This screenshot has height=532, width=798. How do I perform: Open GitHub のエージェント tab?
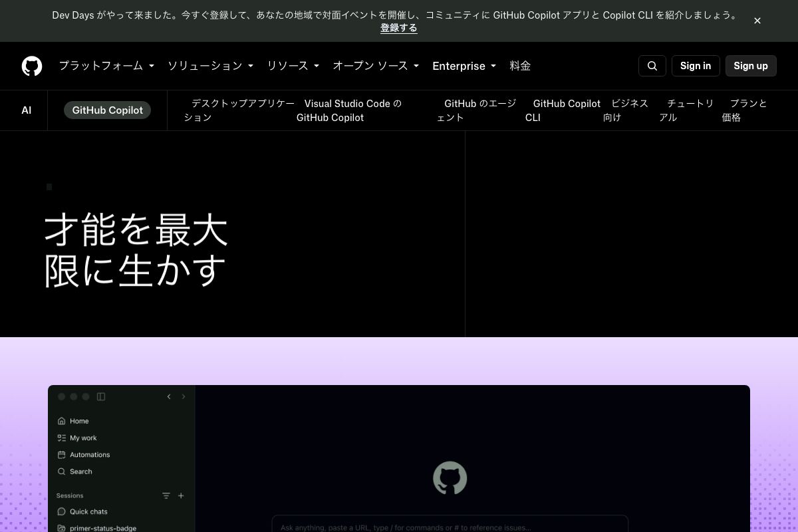coord(476,110)
